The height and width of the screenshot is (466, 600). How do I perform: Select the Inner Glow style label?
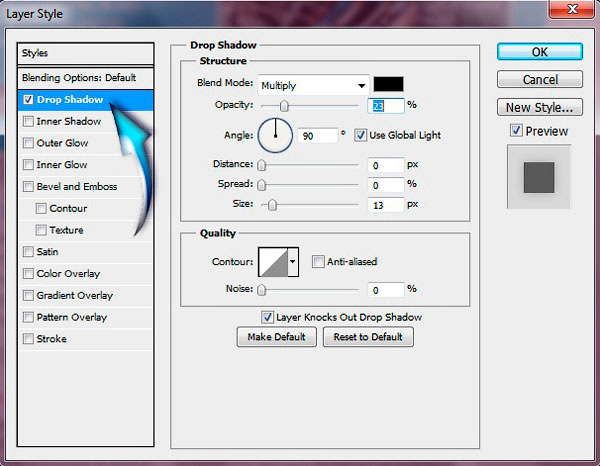point(62,165)
